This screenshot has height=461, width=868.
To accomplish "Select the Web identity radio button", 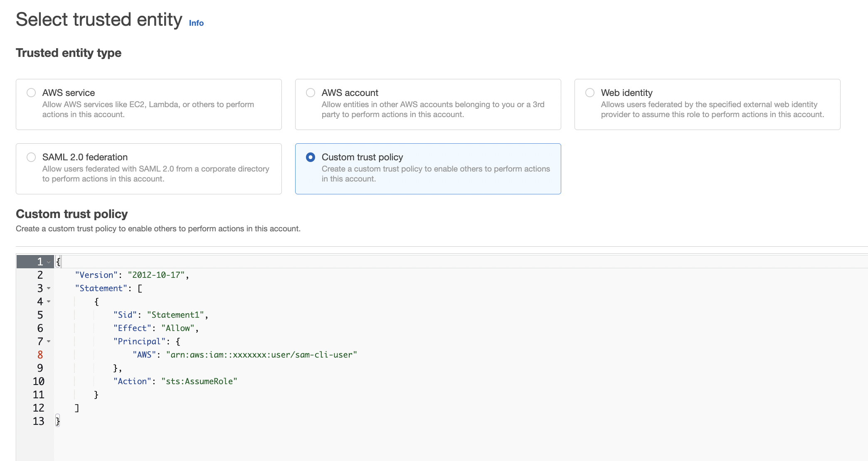I will pyautogui.click(x=590, y=93).
